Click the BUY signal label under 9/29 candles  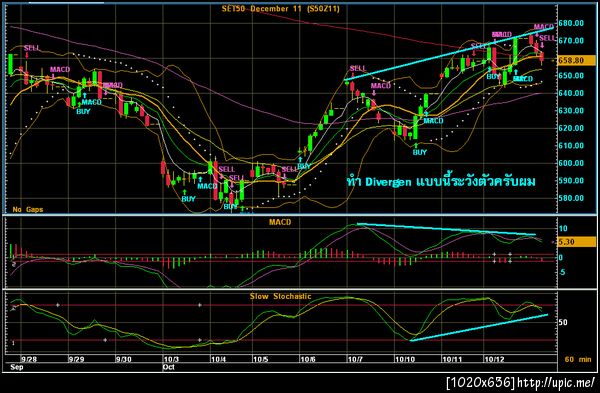[83, 111]
